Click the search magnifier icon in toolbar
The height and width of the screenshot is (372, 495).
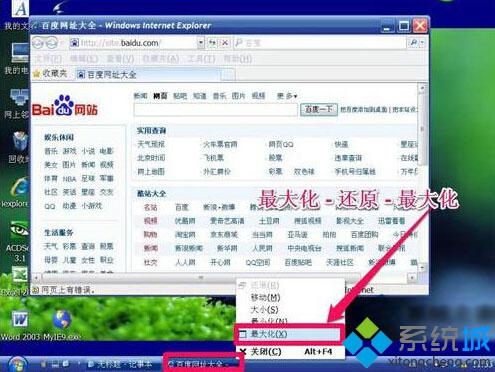413,43
